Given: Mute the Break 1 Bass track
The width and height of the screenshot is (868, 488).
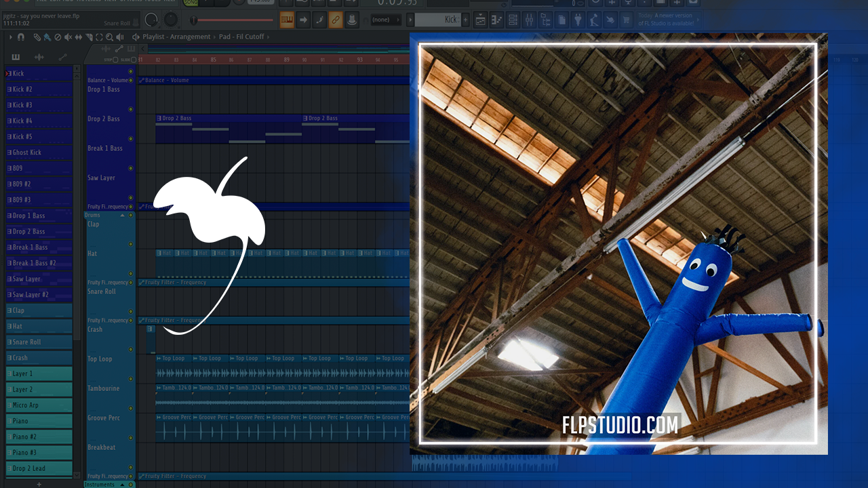Looking at the screenshot, I should coord(131,168).
